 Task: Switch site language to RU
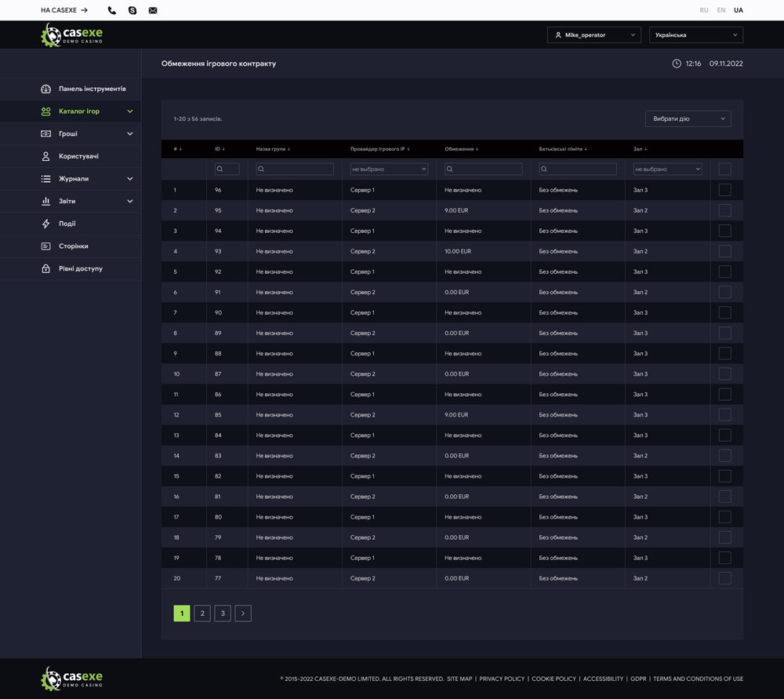click(704, 10)
